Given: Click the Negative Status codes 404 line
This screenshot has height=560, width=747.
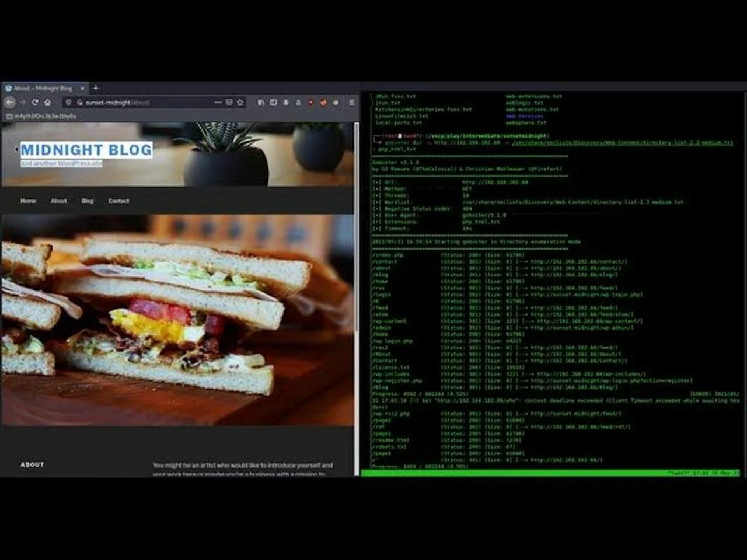Looking at the screenshot, I should tap(422, 209).
